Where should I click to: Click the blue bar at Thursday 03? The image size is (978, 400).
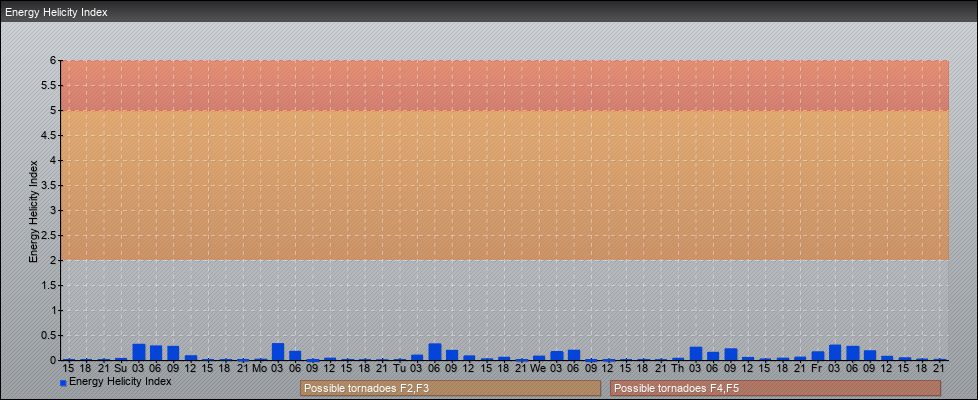point(695,353)
